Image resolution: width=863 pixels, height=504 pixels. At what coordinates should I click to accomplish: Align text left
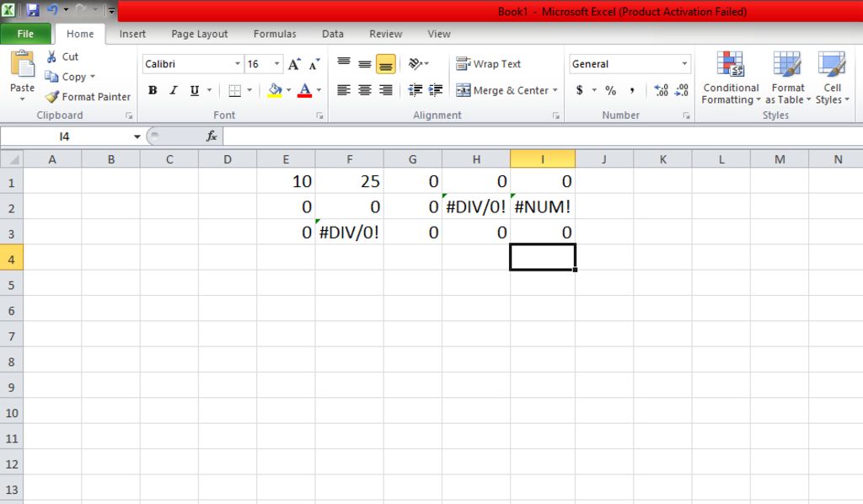click(344, 90)
